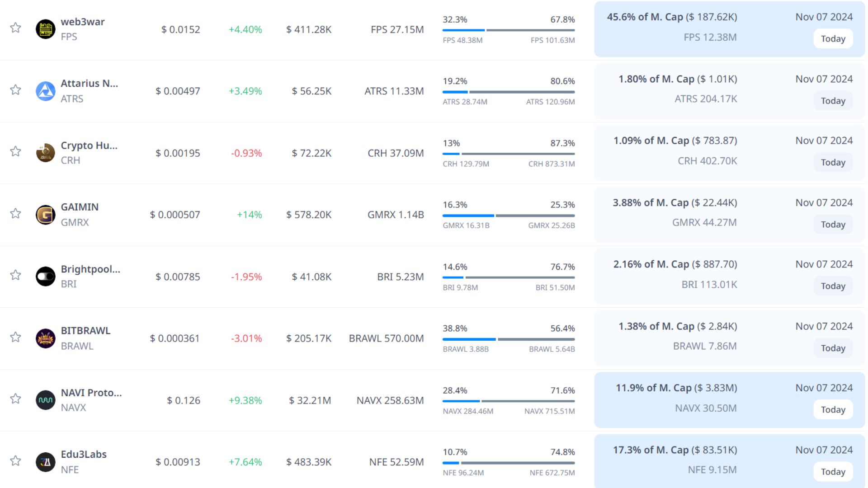Click BITBRAWL unlock progress bar
The height and width of the screenshot is (488, 868).
click(x=509, y=339)
